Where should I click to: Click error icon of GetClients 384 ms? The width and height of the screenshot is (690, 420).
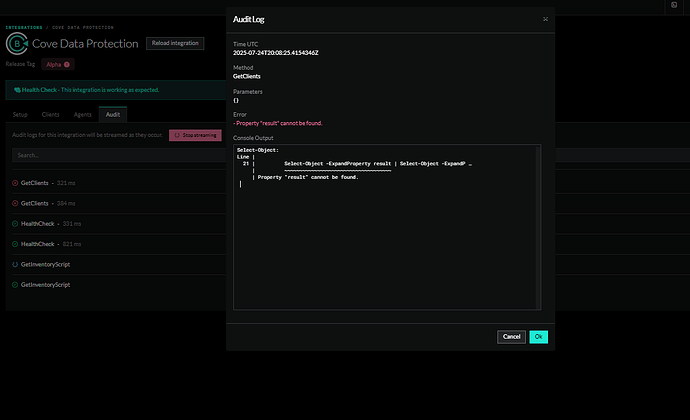[x=15, y=203]
